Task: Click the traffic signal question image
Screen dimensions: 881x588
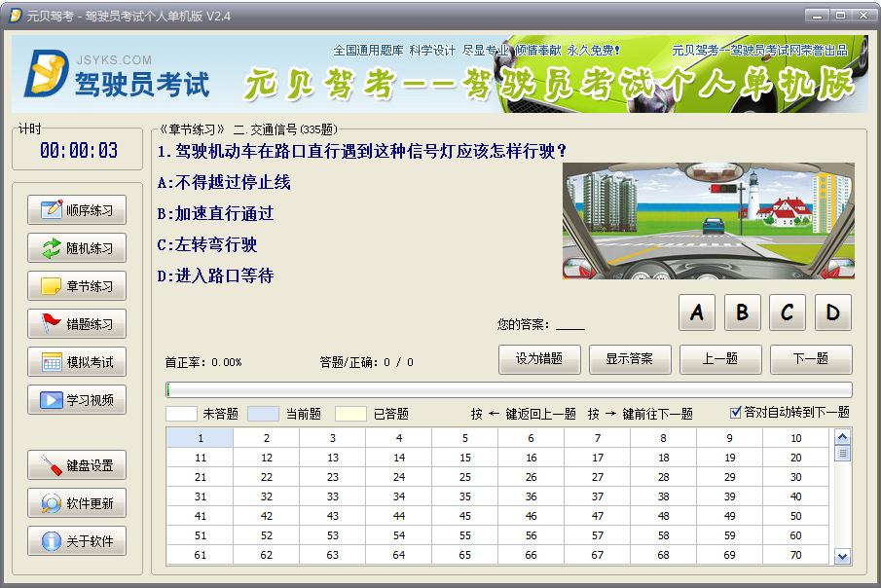Action: click(708, 221)
